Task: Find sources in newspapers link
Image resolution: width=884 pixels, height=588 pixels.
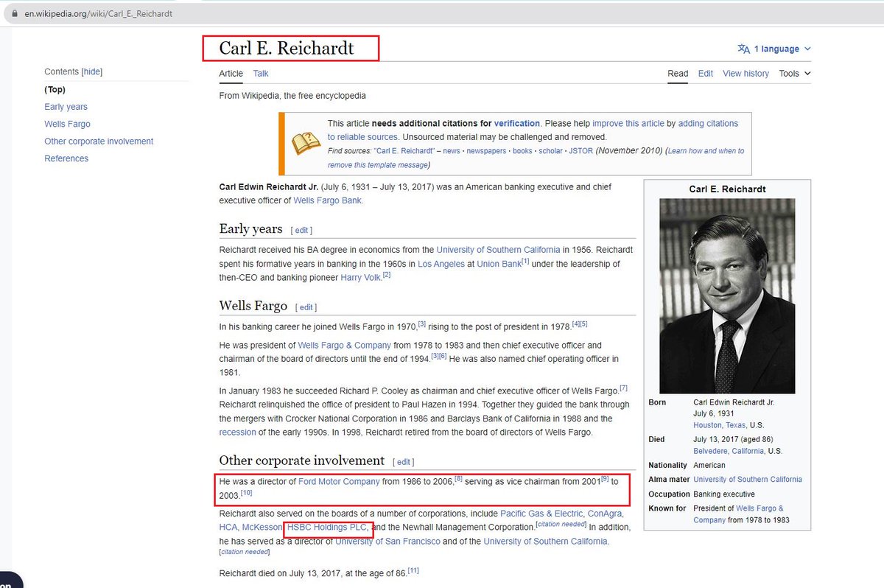Action: pyautogui.click(x=486, y=151)
